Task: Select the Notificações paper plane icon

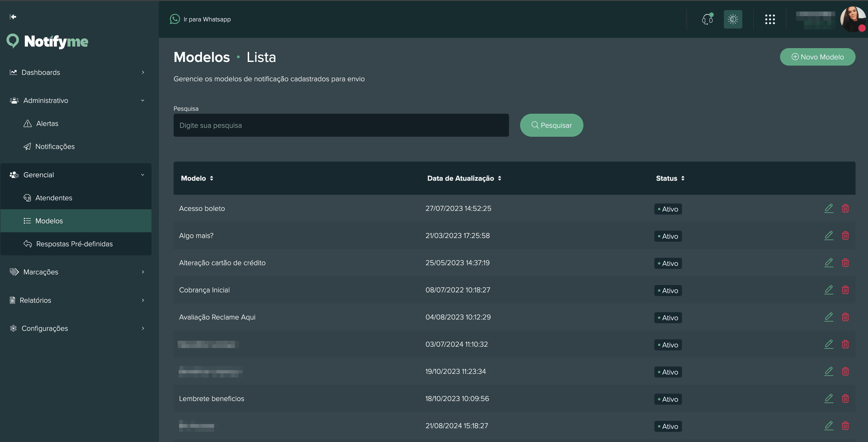Action: tap(27, 146)
